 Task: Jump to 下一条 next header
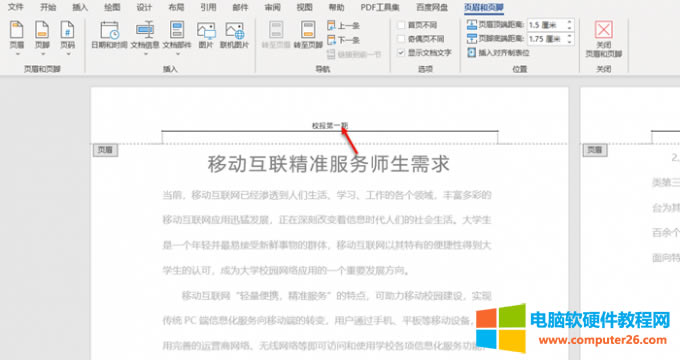(343, 40)
